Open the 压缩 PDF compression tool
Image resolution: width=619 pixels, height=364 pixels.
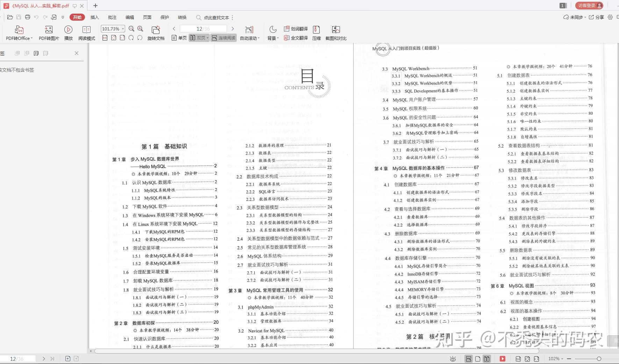tap(316, 33)
